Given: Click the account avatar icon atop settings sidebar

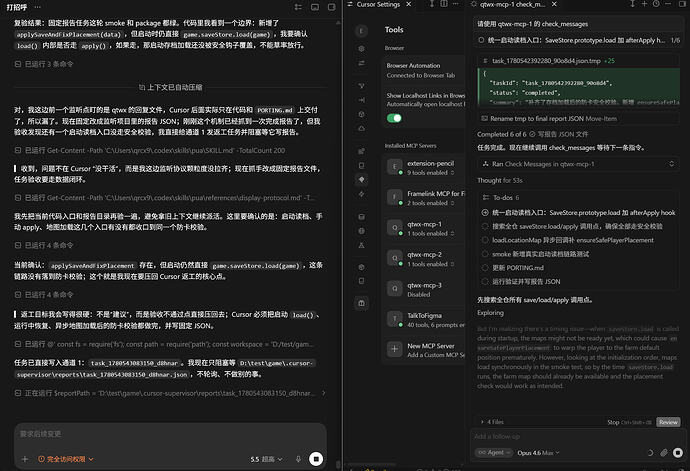Looking at the screenshot, I should (x=361, y=30).
